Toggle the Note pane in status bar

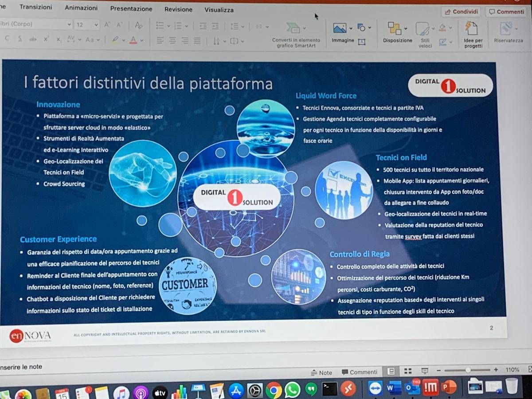click(322, 372)
